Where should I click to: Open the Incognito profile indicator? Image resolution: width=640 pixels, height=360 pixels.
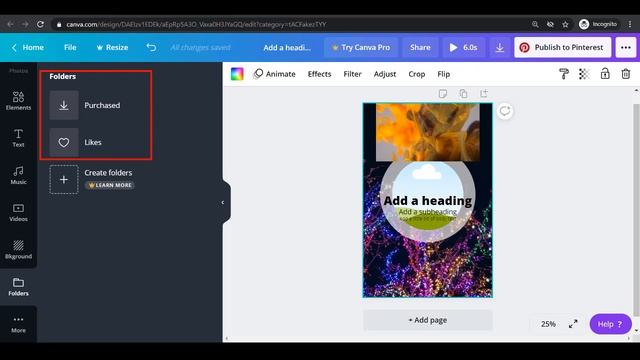click(x=598, y=24)
